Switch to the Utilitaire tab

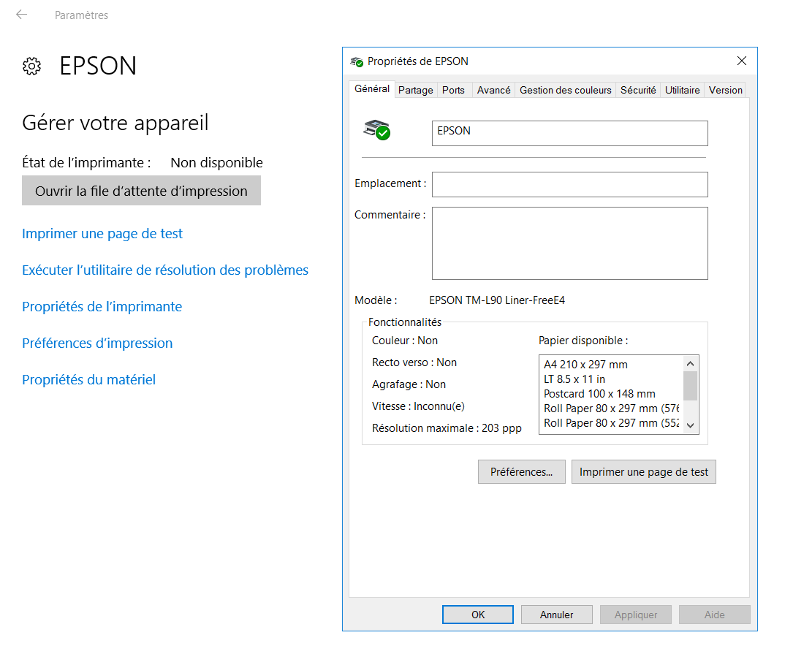(x=682, y=90)
